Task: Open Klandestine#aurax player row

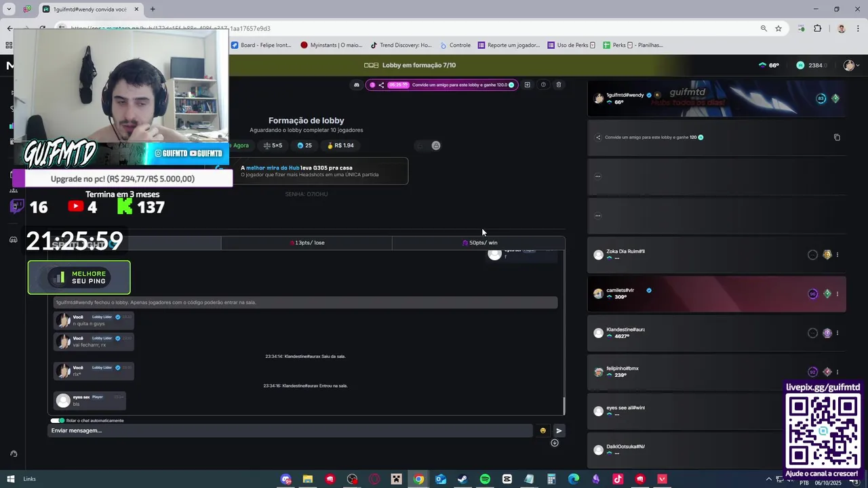Action: (x=716, y=333)
